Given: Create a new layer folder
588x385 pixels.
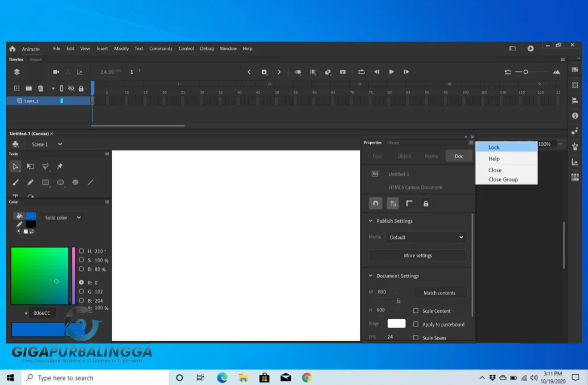Looking at the screenshot, I should pyautogui.click(x=28, y=88).
